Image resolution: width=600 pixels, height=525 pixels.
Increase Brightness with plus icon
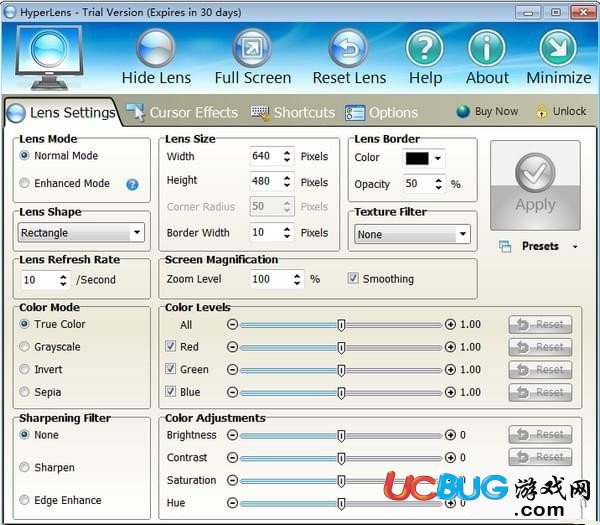[x=450, y=435]
